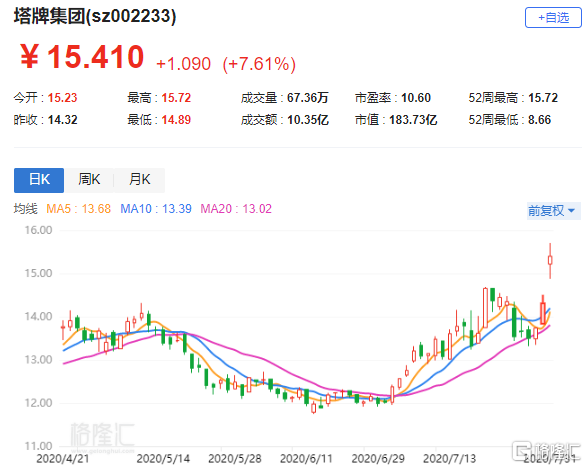
Task: Add stock to watchlist with +自选 button
Action: click(553, 18)
